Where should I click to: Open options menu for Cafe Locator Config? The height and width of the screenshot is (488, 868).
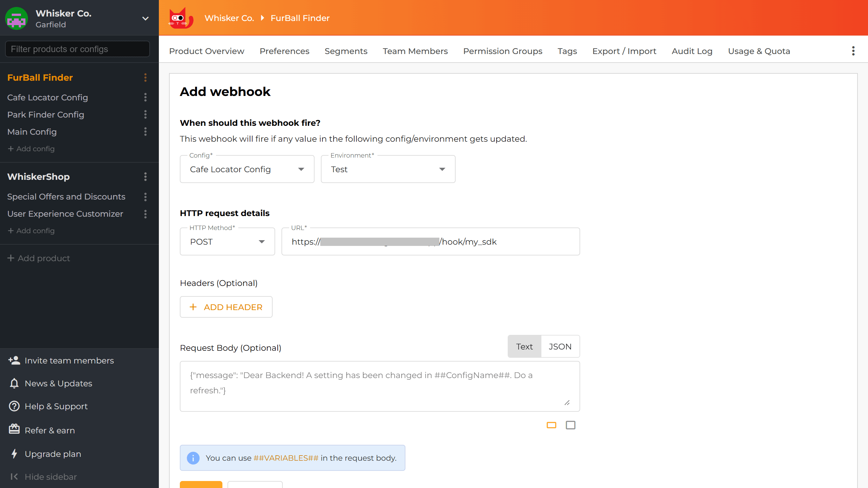pos(145,98)
